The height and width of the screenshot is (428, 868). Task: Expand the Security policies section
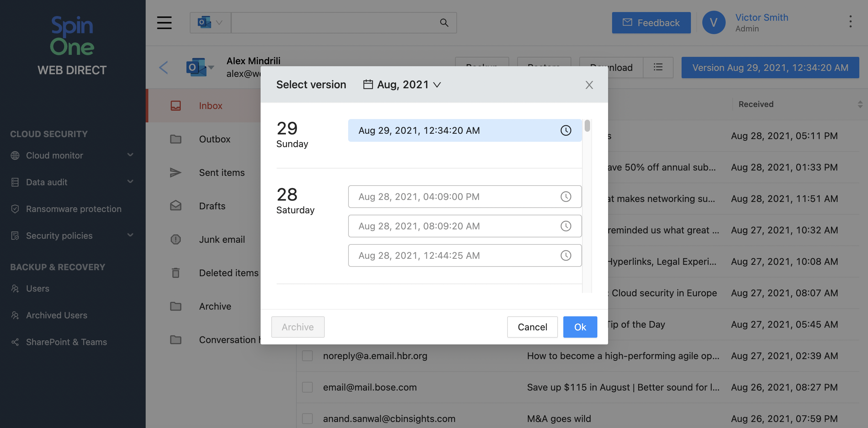click(x=59, y=235)
